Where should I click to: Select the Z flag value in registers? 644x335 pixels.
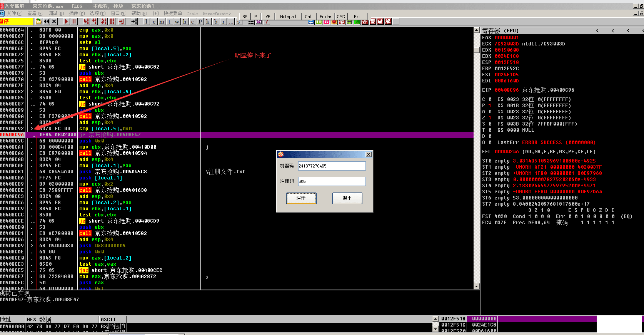(x=490, y=118)
